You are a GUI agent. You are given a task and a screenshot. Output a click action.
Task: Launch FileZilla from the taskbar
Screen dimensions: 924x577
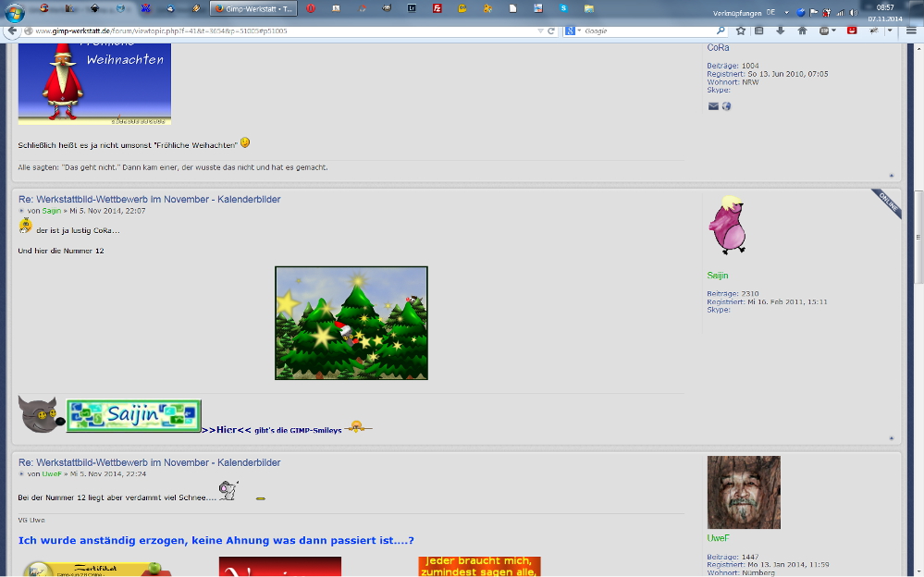(437, 8)
